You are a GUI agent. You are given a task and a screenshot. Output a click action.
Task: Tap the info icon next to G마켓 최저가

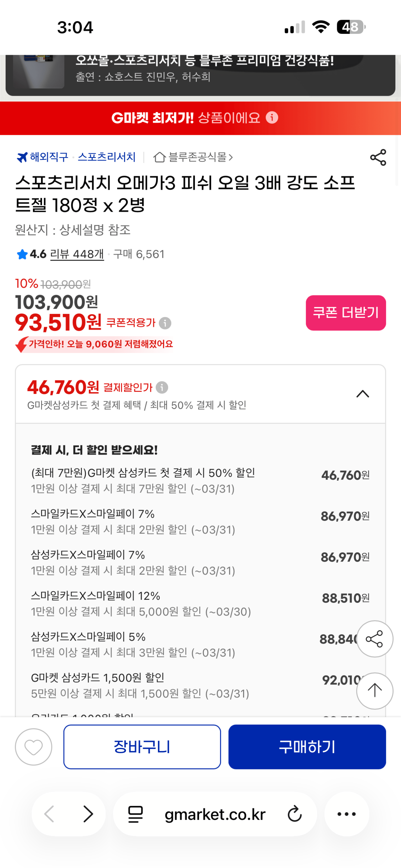(x=272, y=118)
